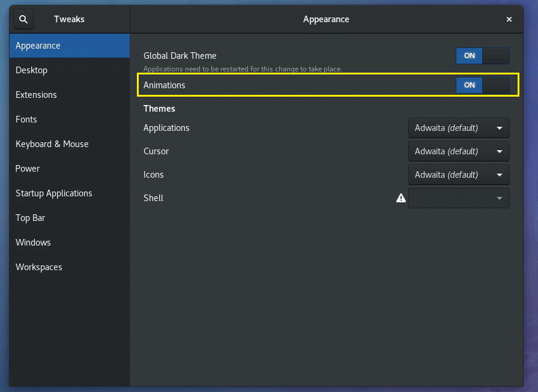
Task: Select the Fonts category in the sidebar
Action: 26,119
